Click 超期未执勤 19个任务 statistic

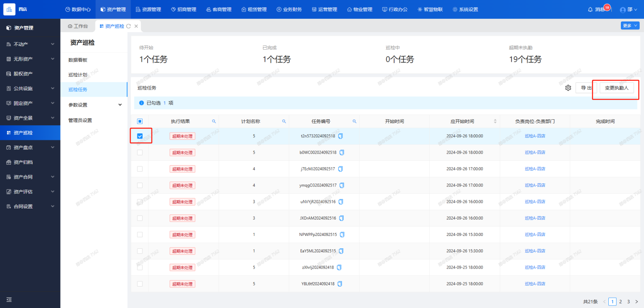tap(525, 55)
